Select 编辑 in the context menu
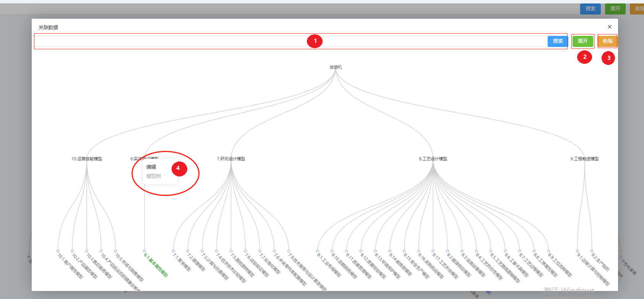 pyautogui.click(x=151, y=167)
